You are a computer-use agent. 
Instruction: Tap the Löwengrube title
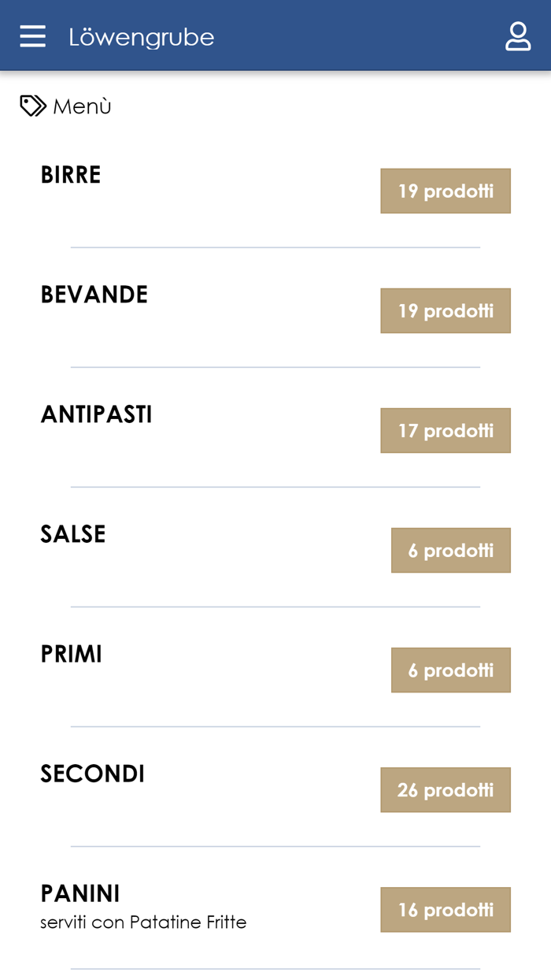[142, 37]
